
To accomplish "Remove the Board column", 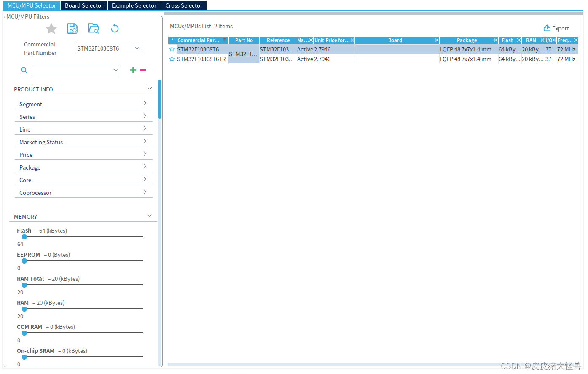I will [437, 40].
